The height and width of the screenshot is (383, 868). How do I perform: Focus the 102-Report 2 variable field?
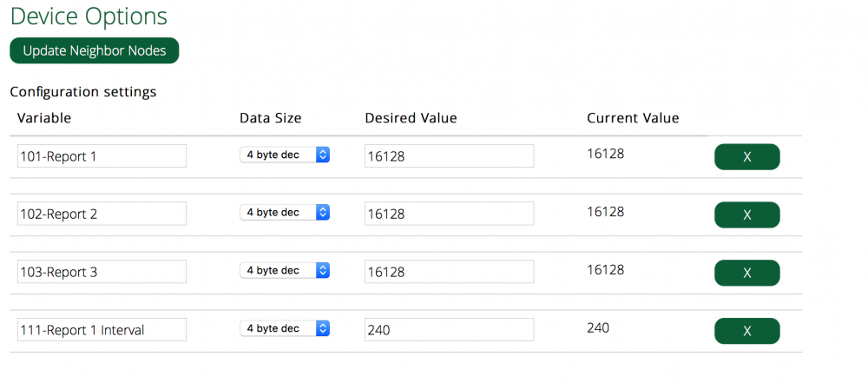point(102,214)
